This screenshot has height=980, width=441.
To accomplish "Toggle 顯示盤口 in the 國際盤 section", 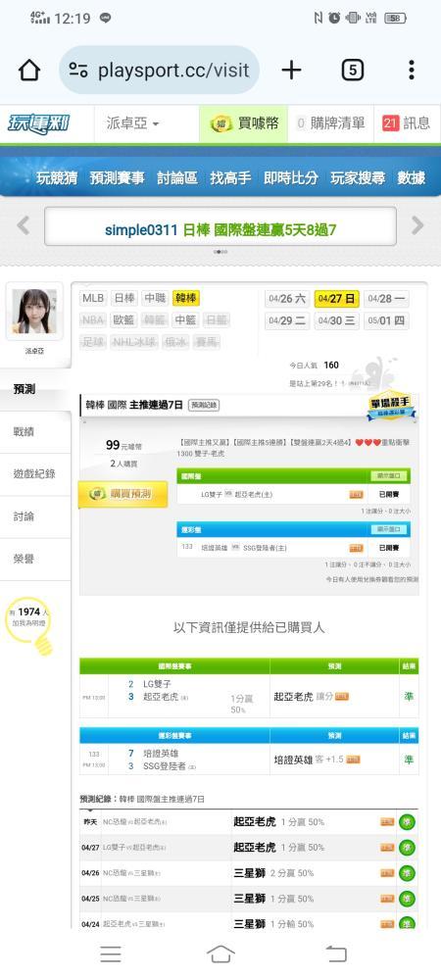I will [x=388, y=475].
